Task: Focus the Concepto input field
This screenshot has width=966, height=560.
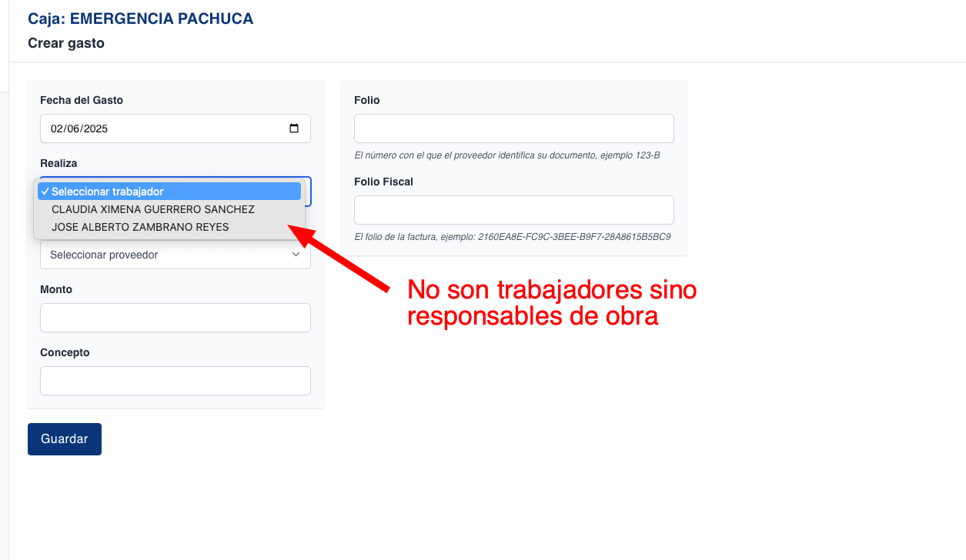Action: 175,380
